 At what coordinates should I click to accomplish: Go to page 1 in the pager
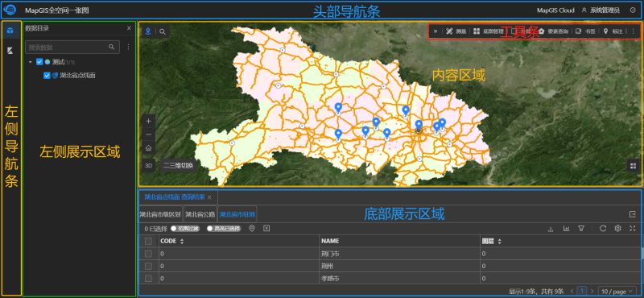582,291
